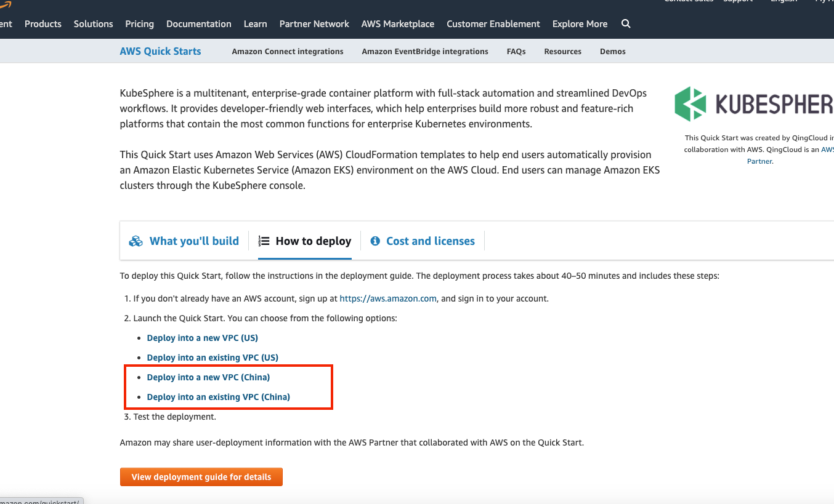
Task: Click the cubes icon beside What you'll build
Action: click(136, 241)
